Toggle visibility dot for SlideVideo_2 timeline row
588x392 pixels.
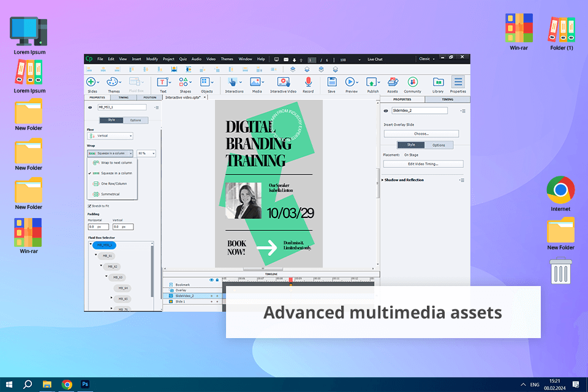(x=211, y=296)
